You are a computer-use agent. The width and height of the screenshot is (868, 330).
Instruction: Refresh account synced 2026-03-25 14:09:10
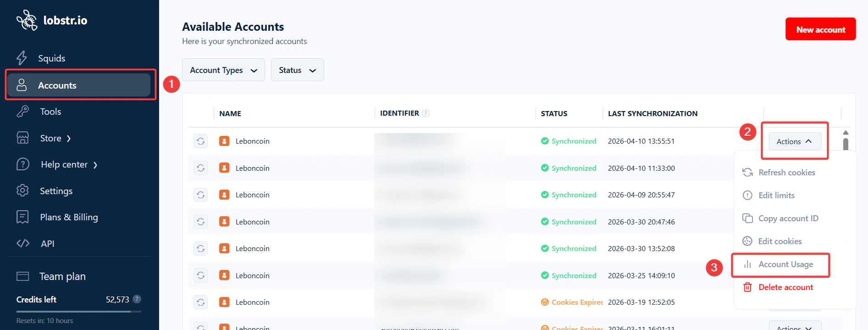201,275
